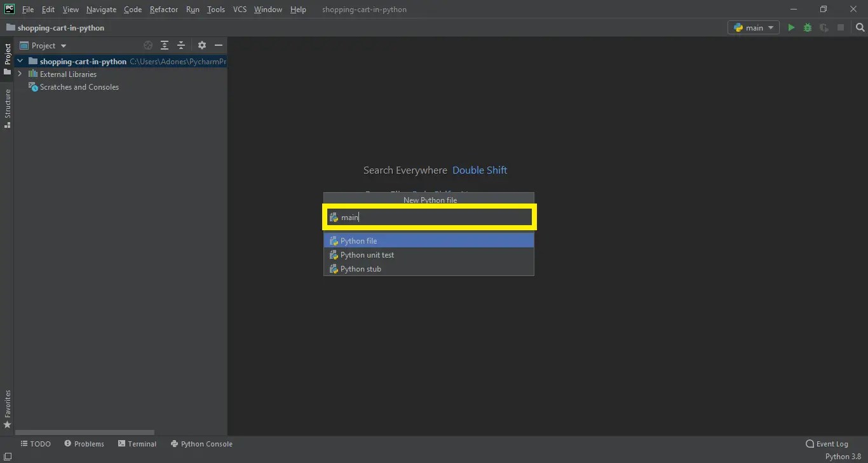
Task: Open Project panel settings with the gear icon
Action: point(201,45)
